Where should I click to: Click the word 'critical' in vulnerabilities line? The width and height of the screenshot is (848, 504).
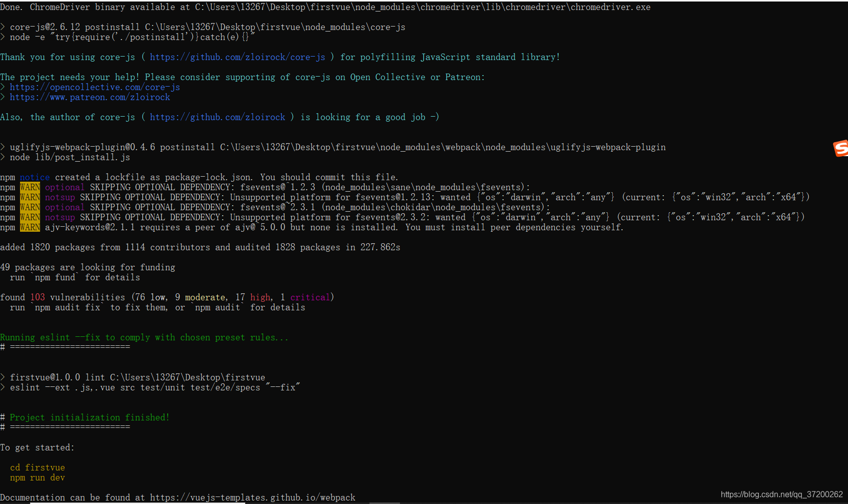point(310,297)
